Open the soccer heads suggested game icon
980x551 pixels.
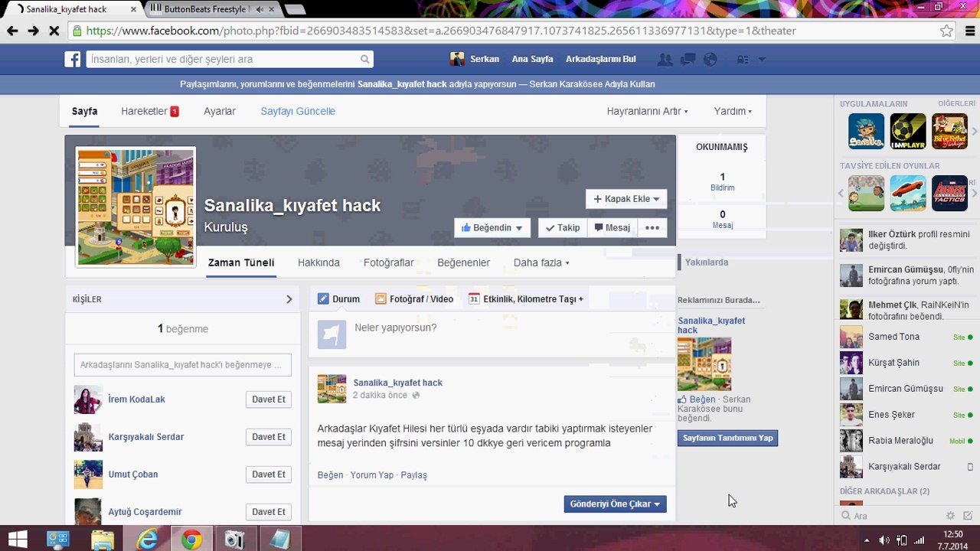[x=866, y=193]
